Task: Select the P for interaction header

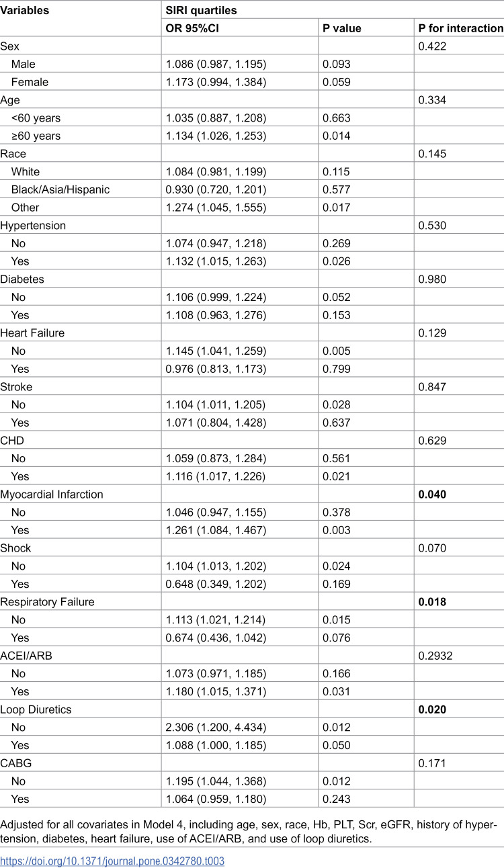Action: click(x=460, y=28)
